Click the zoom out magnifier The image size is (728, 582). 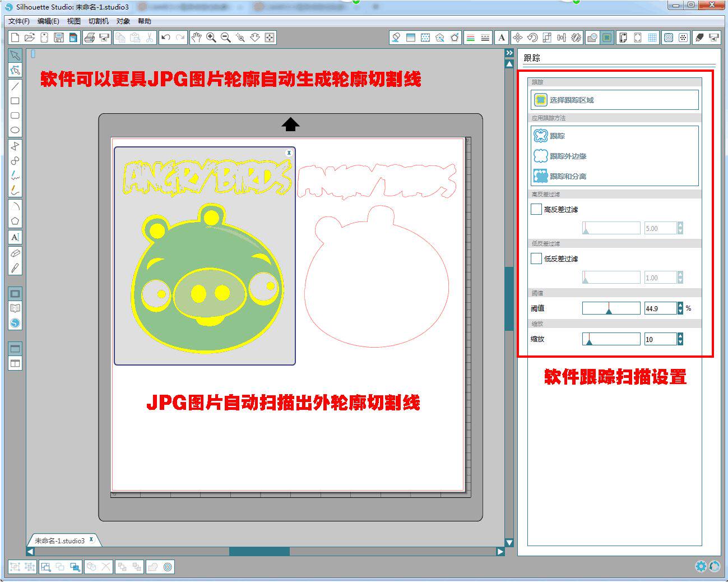click(226, 38)
